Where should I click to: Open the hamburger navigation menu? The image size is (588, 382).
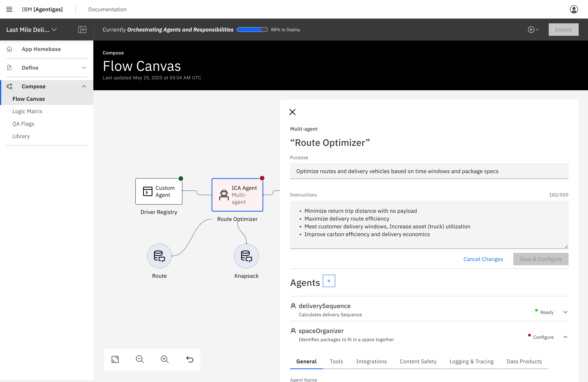pos(9,9)
